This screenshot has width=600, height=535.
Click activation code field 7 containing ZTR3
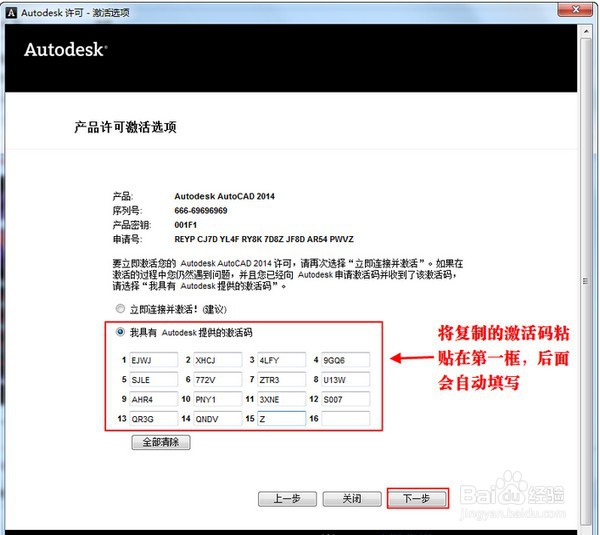click(281, 379)
